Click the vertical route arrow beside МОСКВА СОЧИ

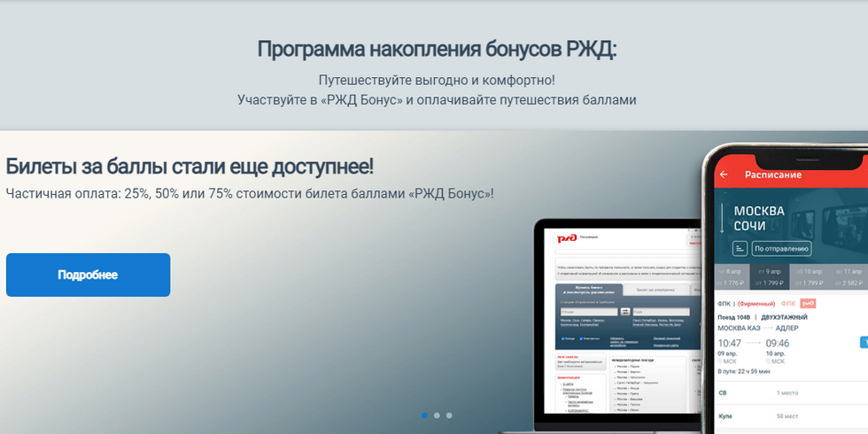point(724,218)
